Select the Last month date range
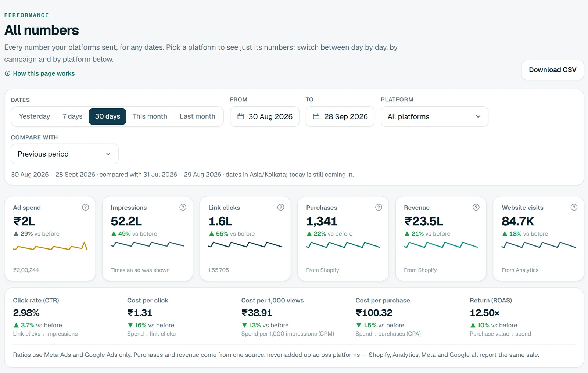This screenshot has width=588, height=373. (197, 116)
